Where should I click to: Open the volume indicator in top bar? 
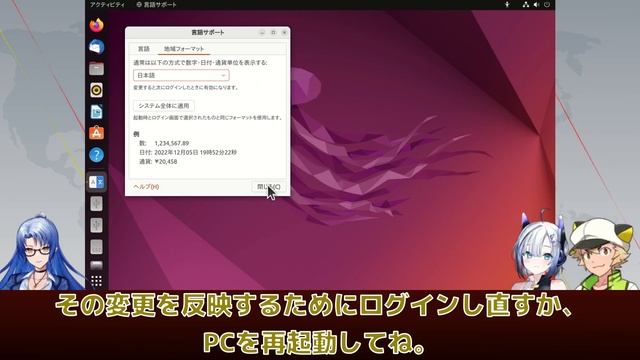[x=536, y=4]
